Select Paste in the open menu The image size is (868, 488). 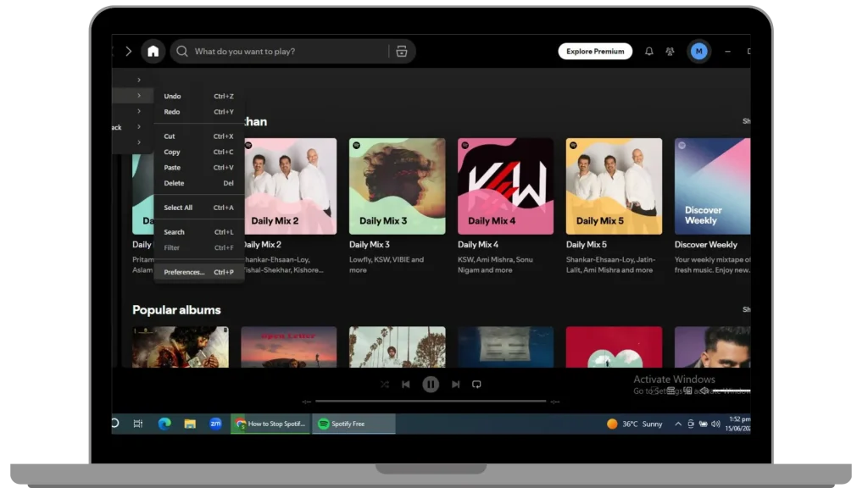point(198,167)
